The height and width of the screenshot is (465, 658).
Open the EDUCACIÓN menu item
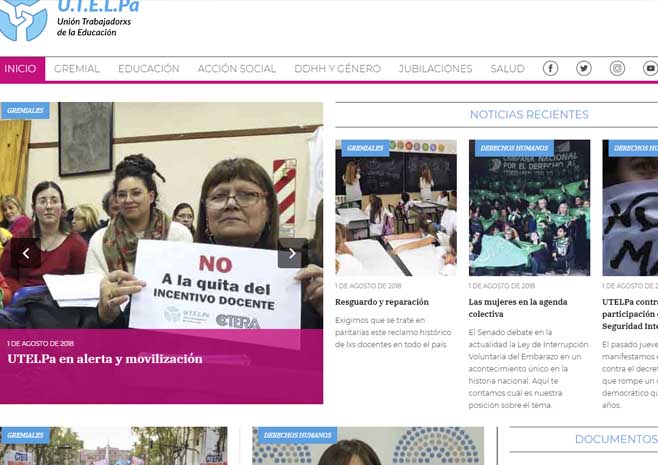(149, 69)
